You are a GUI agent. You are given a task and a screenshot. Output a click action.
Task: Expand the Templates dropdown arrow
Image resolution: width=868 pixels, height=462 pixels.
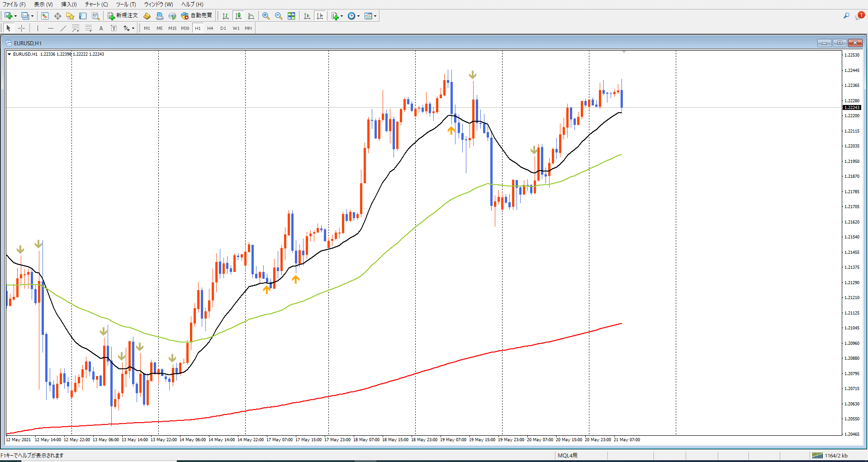pos(375,16)
